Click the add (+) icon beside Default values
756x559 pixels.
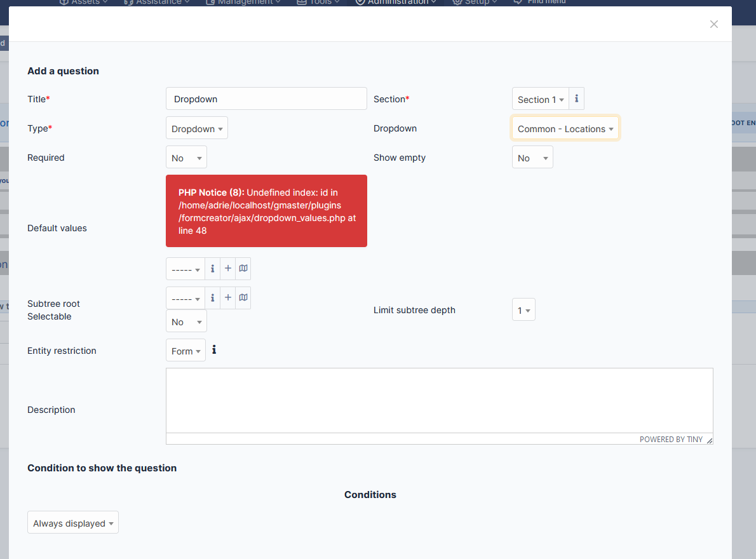[228, 268]
